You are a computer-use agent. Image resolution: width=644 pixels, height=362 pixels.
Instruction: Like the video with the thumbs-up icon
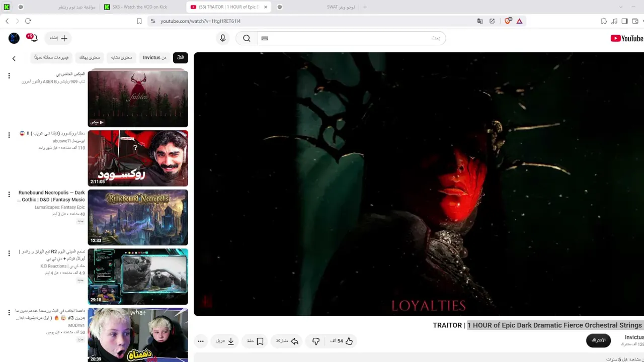coord(342,341)
